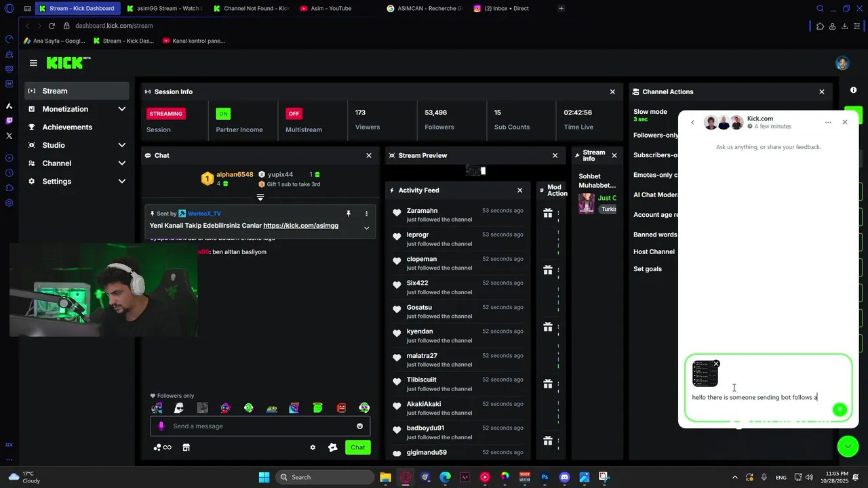
Task: Collapse the support widget with the green round button
Action: tap(848, 446)
